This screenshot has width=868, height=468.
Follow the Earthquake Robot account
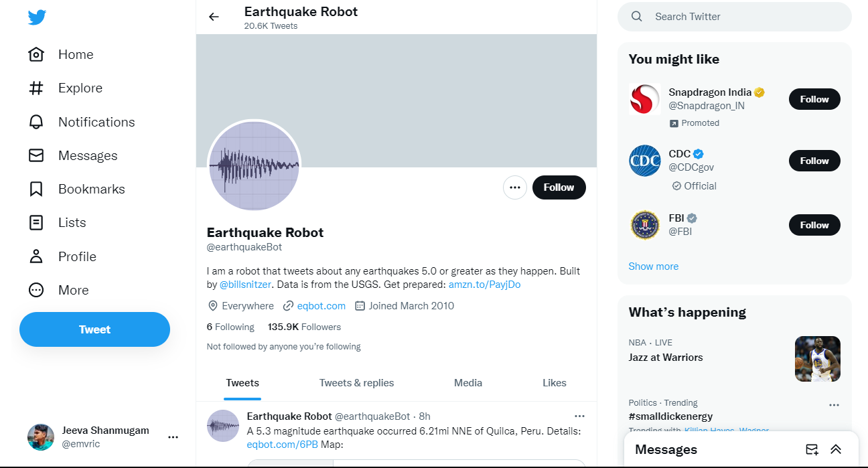coord(559,187)
